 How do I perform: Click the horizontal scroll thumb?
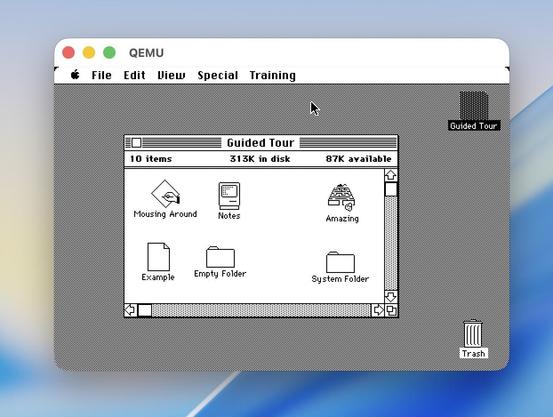coord(145,310)
